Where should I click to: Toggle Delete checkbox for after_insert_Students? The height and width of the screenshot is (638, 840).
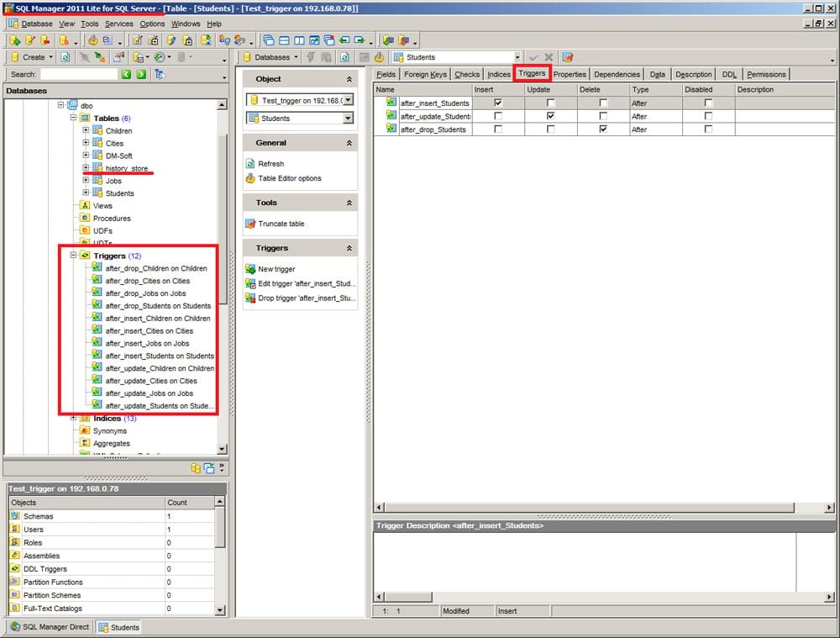coord(603,103)
